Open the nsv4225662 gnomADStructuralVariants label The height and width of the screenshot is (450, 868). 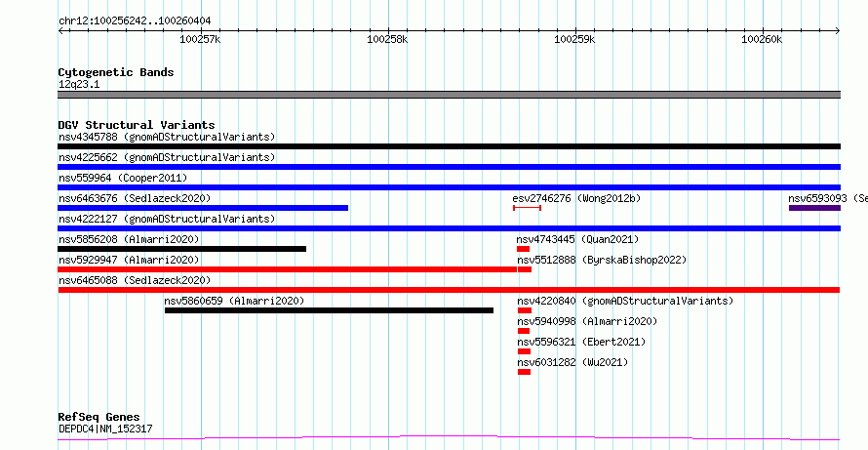pyautogui.click(x=167, y=157)
